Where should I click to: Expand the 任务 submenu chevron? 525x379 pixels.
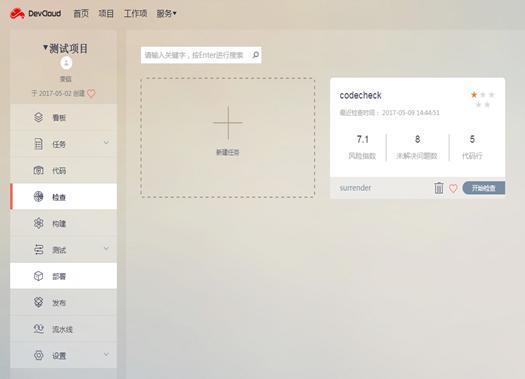[106, 143]
